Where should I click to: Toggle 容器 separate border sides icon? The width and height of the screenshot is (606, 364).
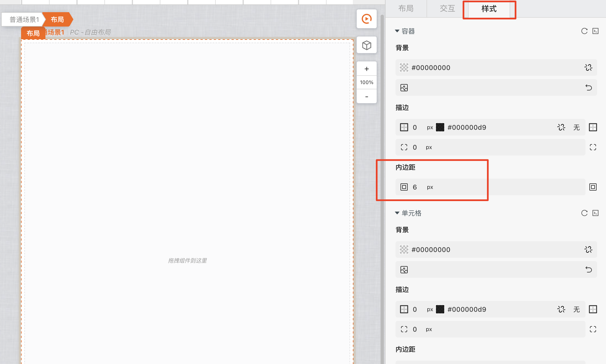click(593, 127)
